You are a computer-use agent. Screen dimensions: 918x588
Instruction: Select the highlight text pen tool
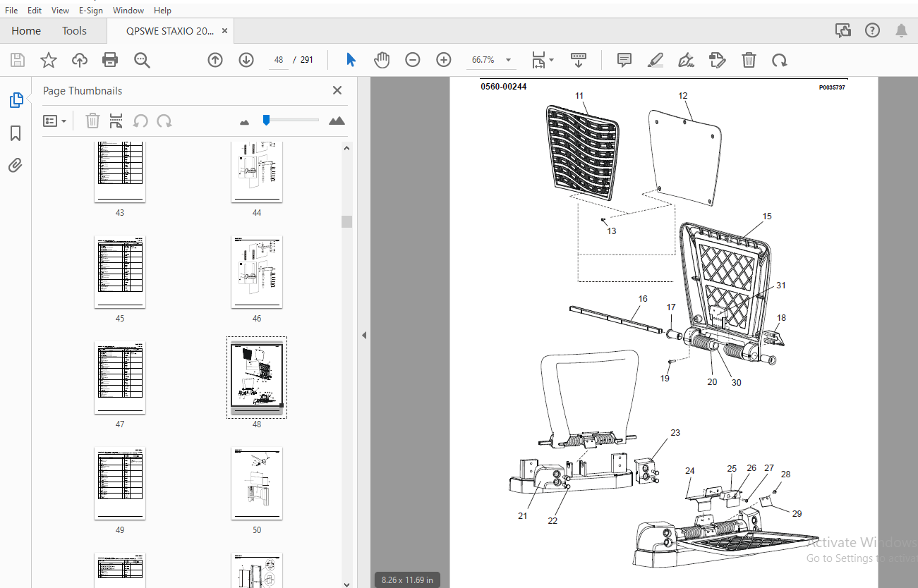656,60
